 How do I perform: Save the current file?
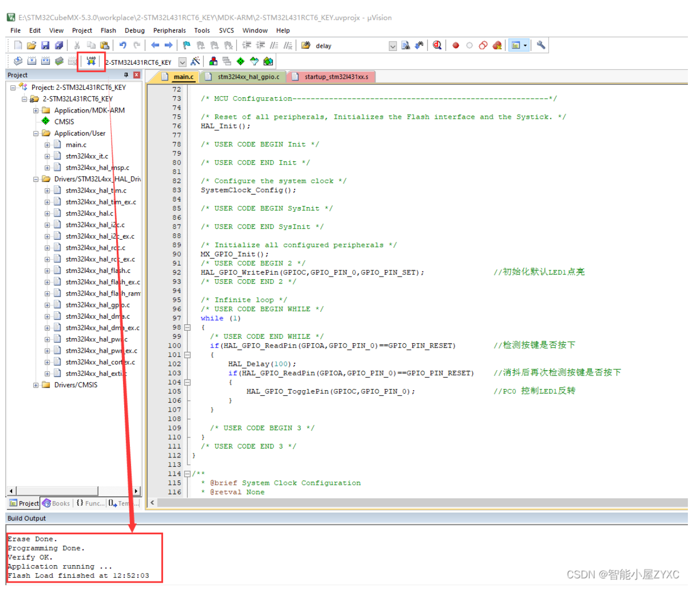coord(45,46)
